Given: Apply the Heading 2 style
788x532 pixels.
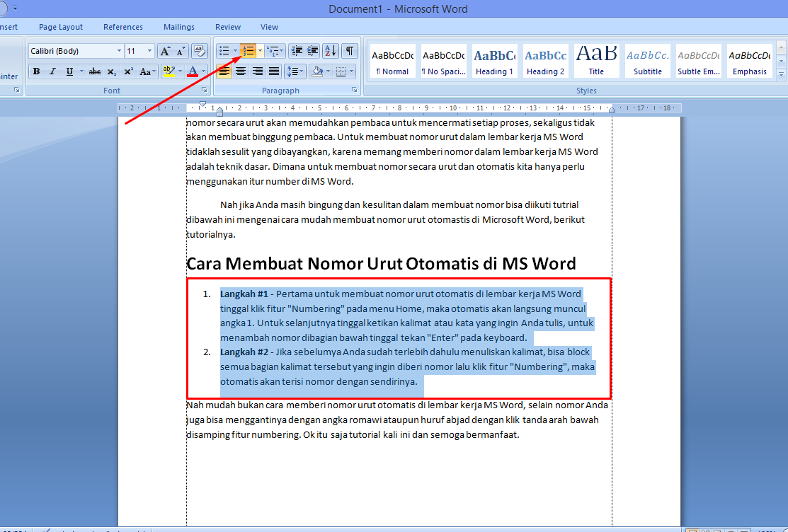Looking at the screenshot, I should click(545, 61).
